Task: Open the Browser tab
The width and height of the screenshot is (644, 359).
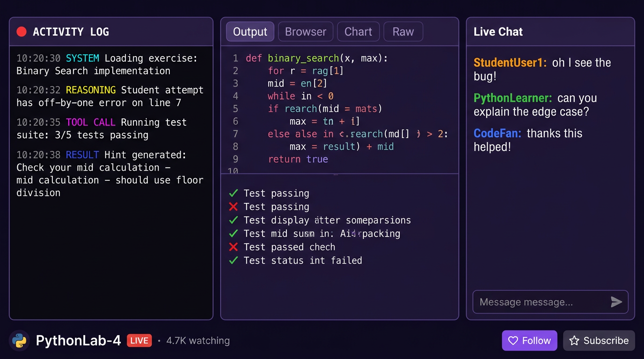Action: click(x=306, y=32)
